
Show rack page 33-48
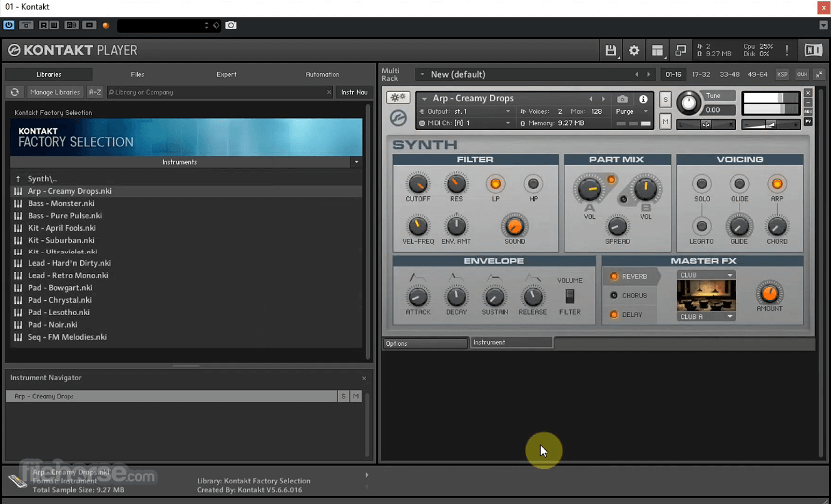(729, 74)
